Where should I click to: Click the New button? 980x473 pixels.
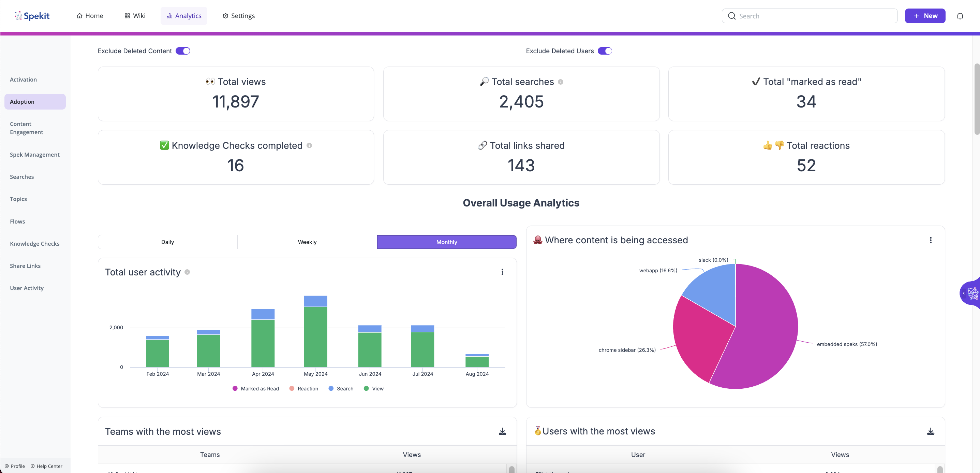click(925, 16)
